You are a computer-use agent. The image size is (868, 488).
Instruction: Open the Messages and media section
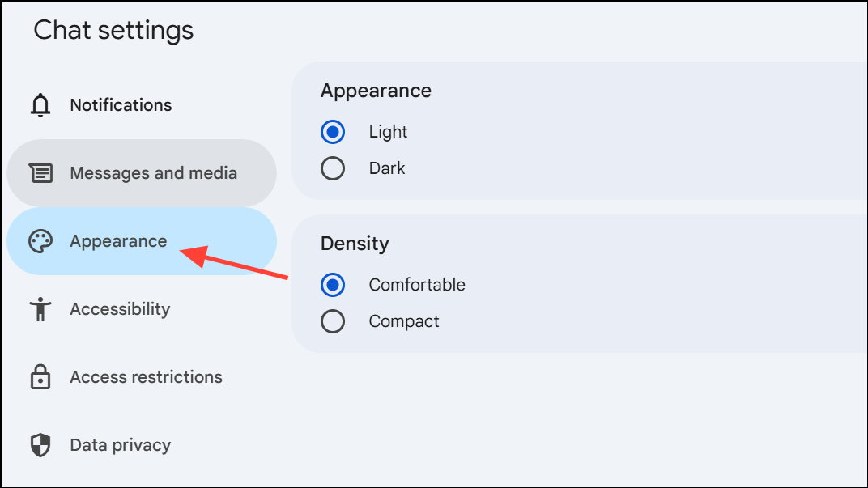(x=142, y=173)
